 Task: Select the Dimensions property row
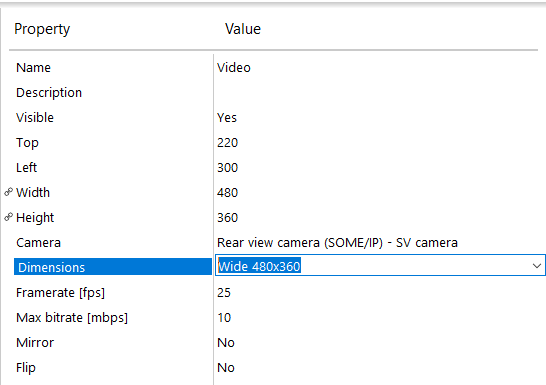[113, 267]
